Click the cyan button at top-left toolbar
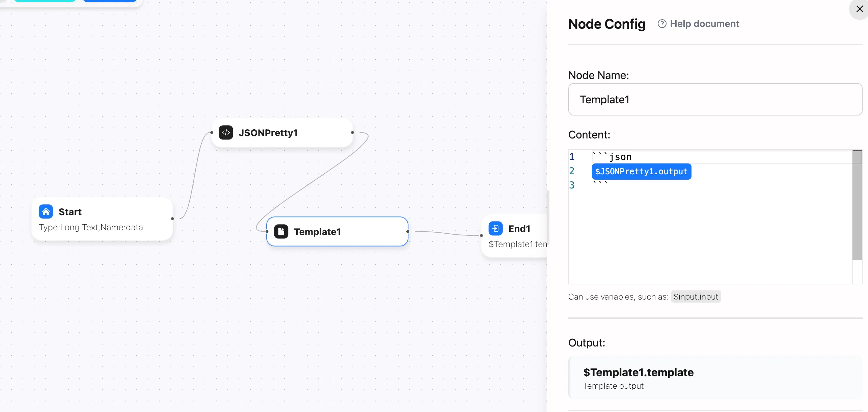Screen dimensions: 868x412 [x=44, y=1]
